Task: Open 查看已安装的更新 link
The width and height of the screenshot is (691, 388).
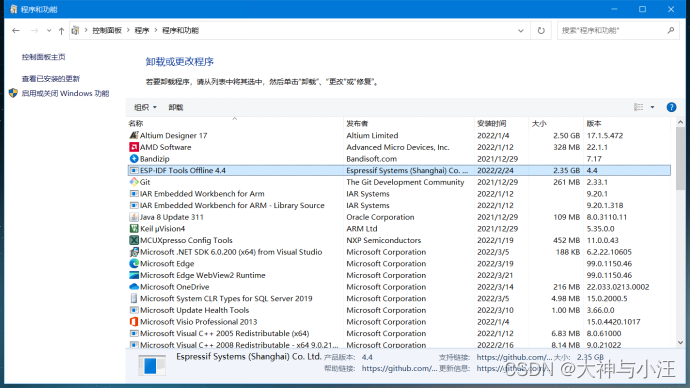Action: point(51,78)
